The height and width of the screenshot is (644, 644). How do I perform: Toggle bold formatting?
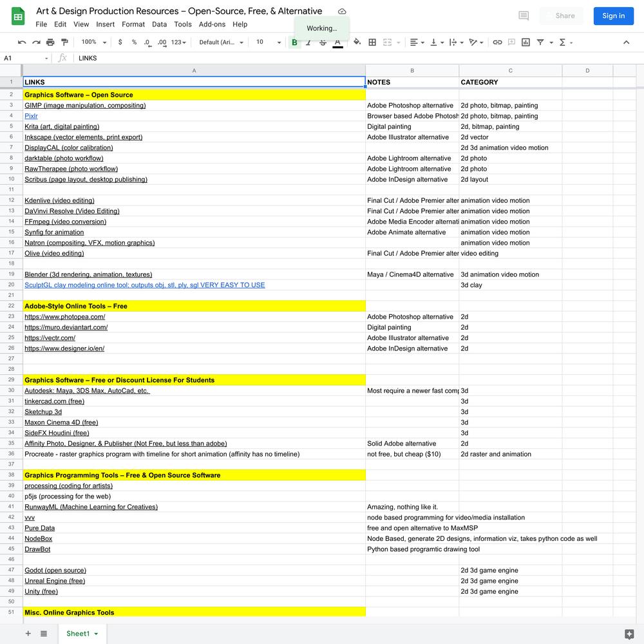(x=294, y=43)
